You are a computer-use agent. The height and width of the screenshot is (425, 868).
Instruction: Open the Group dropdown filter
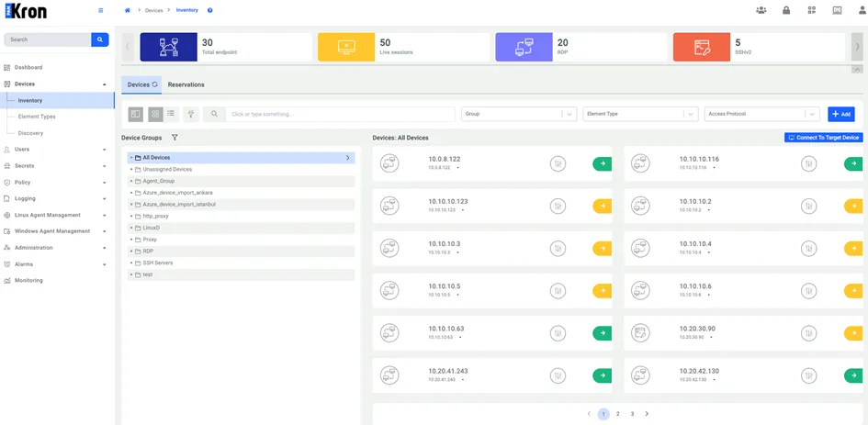(x=519, y=114)
